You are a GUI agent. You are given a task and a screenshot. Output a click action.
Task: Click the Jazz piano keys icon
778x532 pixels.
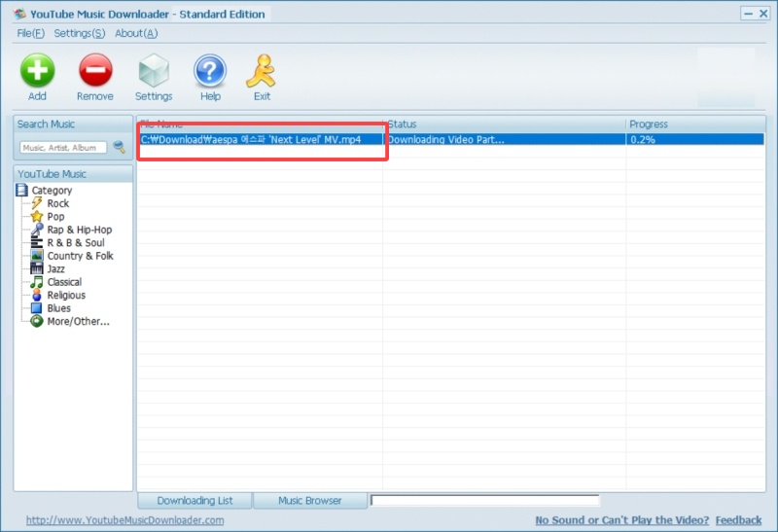click(x=37, y=268)
